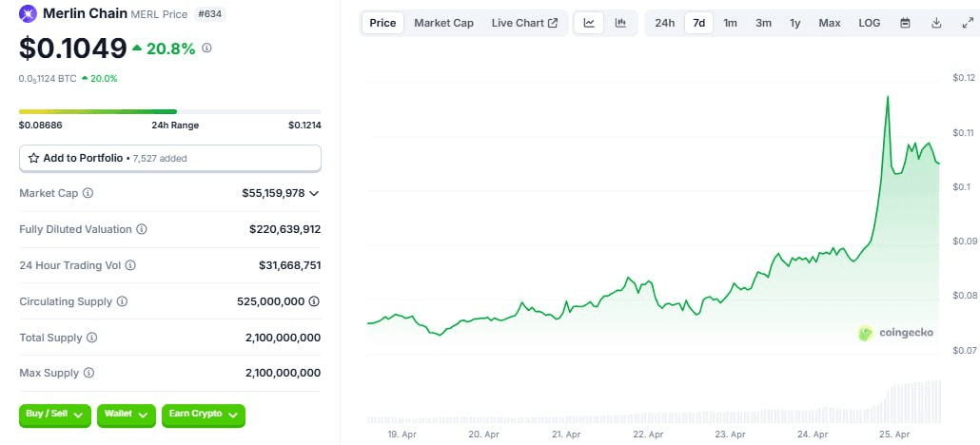
Task: Click the price peak on the chart line
Action: tap(888, 97)
